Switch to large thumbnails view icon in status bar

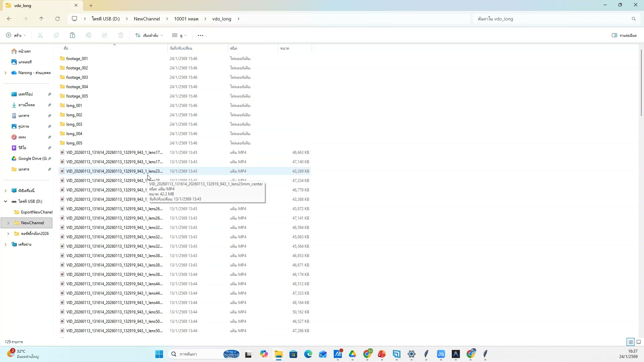(639, 342)
